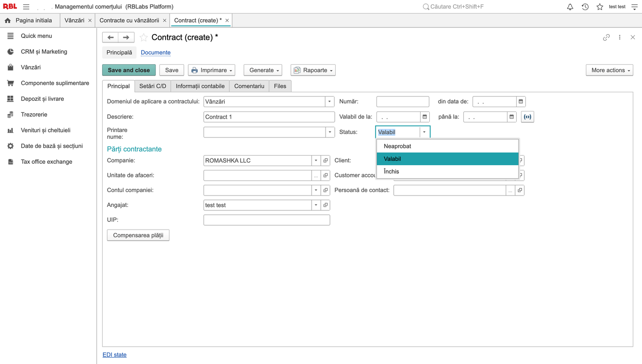Click the Save and close button
The height and width of the screenshot is (364, 642).
pos(129,70)
